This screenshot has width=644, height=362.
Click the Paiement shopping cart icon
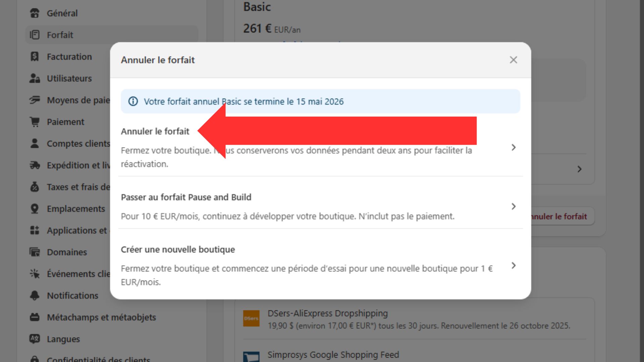click(35, 122)
